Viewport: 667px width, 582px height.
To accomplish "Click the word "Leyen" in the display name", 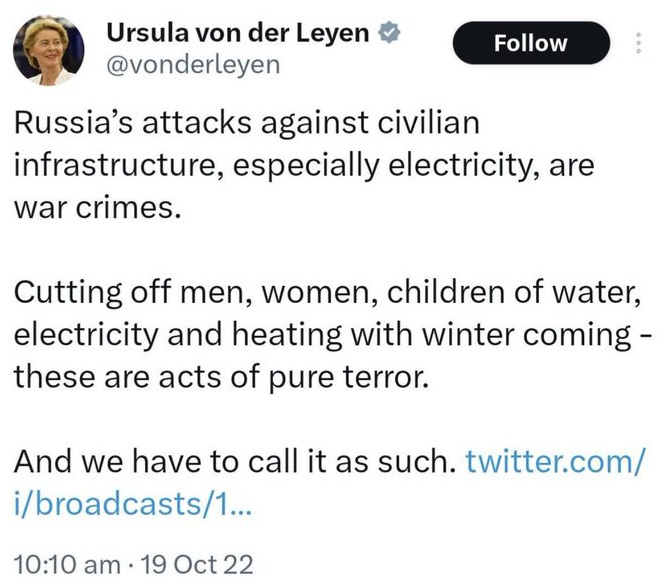I will pyautogui.click(x=333, y=34).
